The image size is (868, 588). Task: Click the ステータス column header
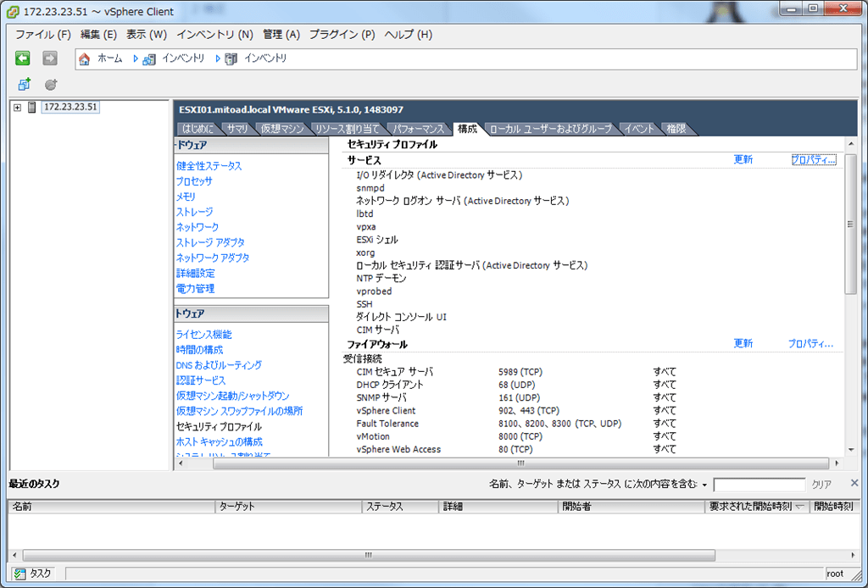click(x=400, y=507)
